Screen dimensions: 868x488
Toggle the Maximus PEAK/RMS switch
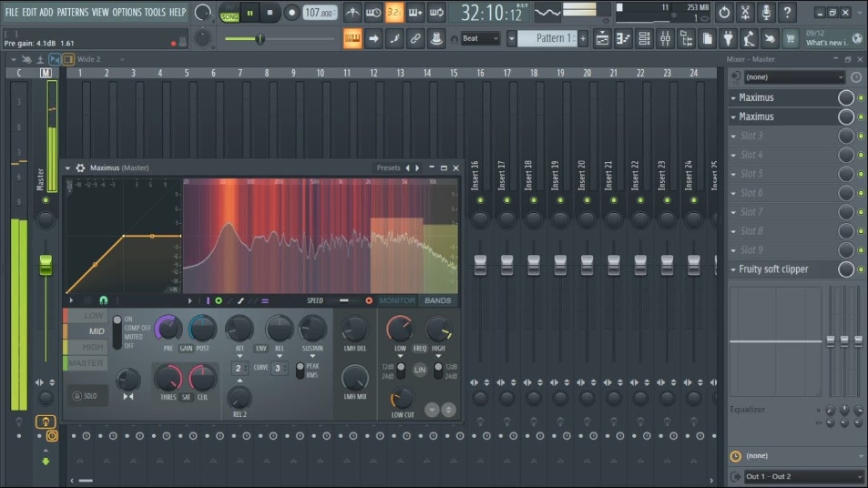300,371
